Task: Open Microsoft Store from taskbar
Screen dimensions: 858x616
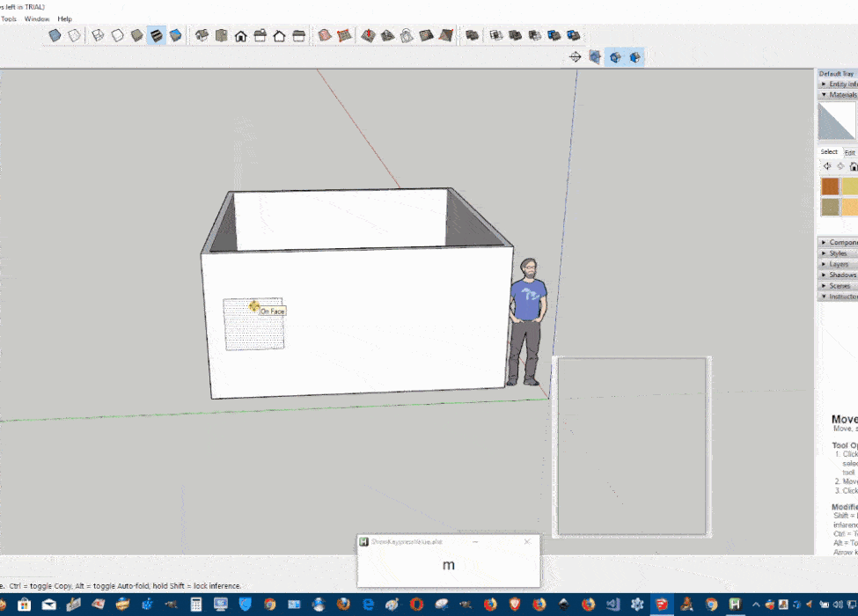Action: click(24, 605)
